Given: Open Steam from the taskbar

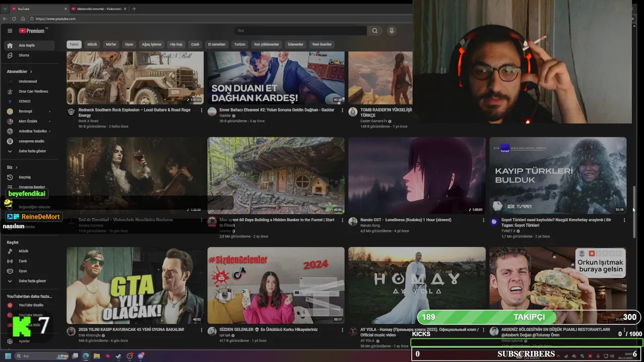Looking at the screenshot, I should point(118,356).
